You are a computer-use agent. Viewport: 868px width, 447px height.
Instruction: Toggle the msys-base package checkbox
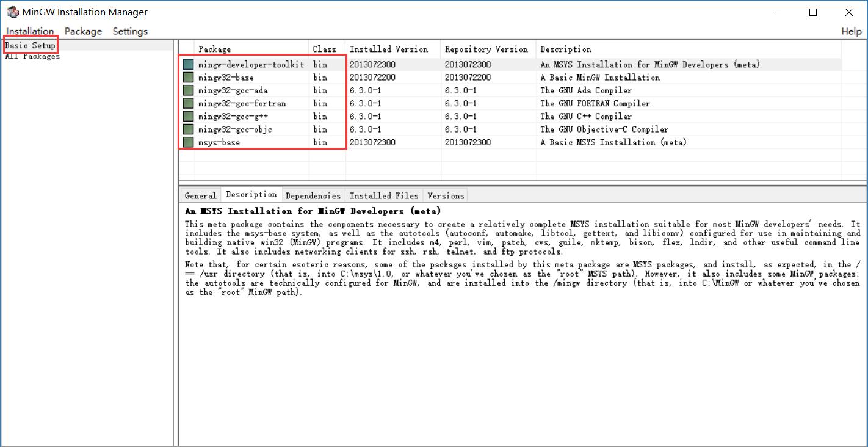click(x=188, y=142)
